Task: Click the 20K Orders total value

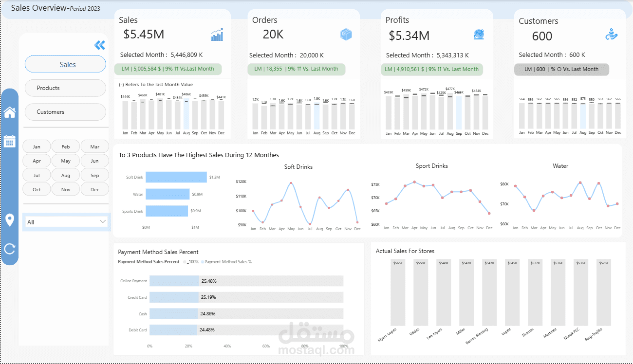Action: pos(273,34)
